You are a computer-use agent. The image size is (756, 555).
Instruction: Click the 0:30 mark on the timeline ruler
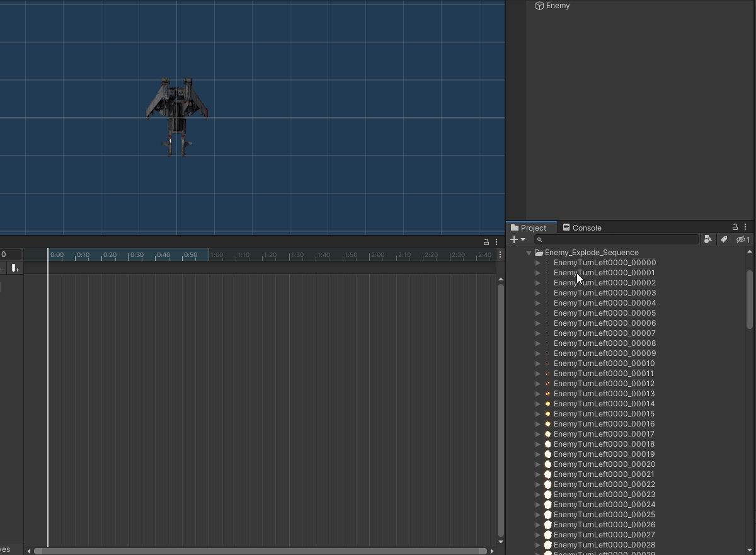pos(136,255)
